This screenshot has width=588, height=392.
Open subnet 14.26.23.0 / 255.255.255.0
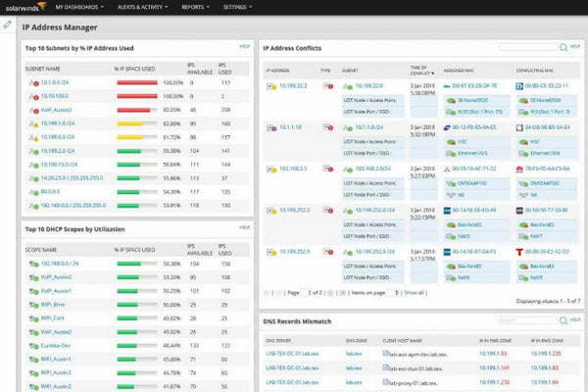coord(72,178)
